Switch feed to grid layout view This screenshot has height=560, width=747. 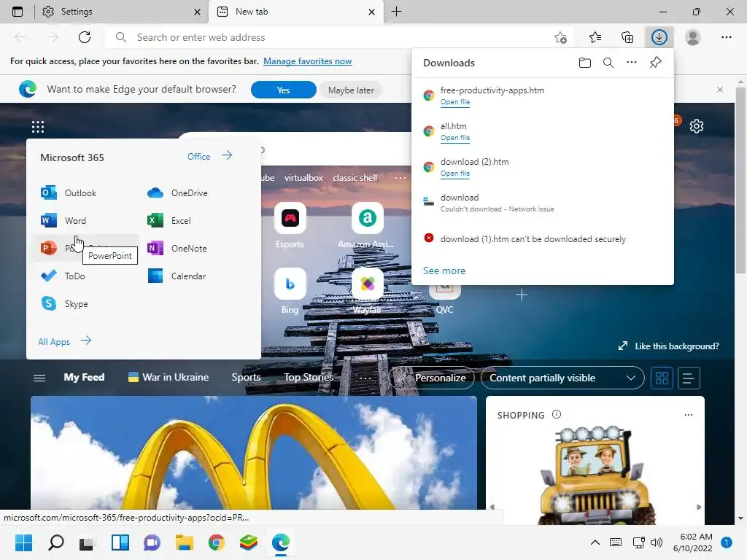pos(662,378)
